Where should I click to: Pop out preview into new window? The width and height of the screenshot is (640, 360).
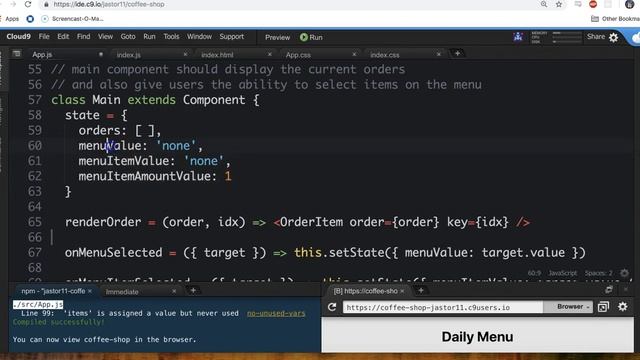point(603,307)
